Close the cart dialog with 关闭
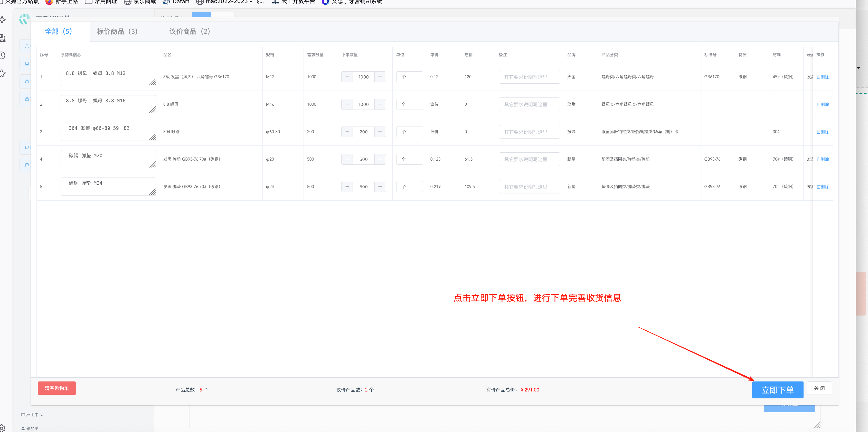The image size is (868, 432). [x=819, y=388]
